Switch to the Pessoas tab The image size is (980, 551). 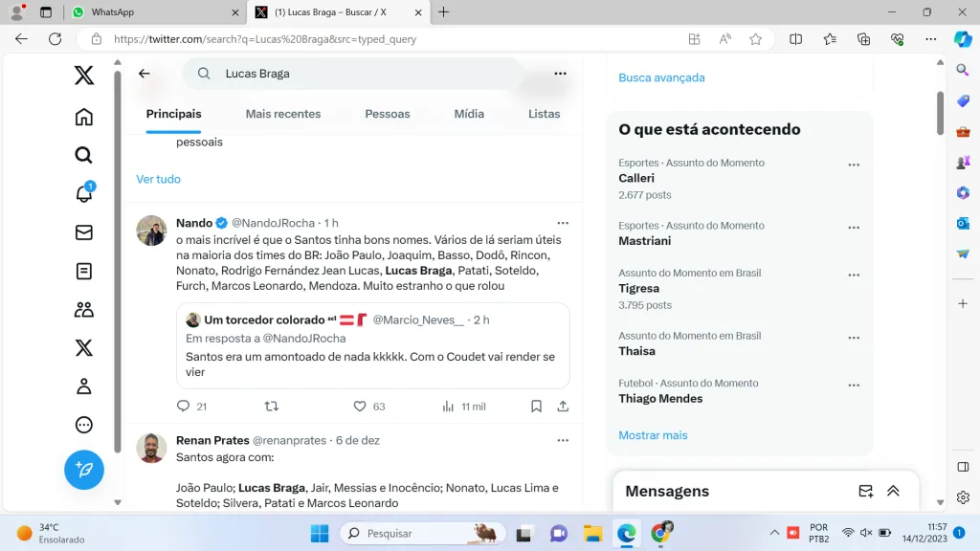point(388,114)
